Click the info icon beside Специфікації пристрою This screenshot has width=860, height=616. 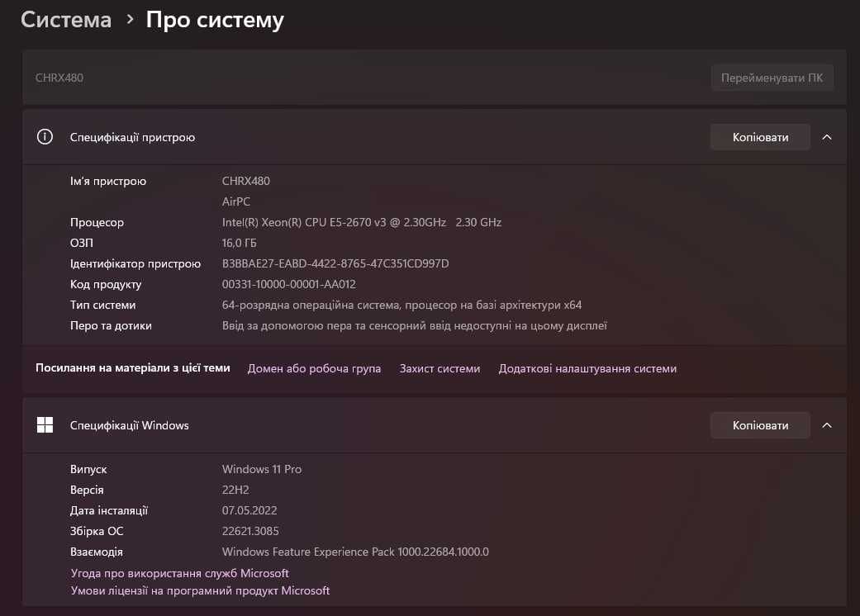45,137
